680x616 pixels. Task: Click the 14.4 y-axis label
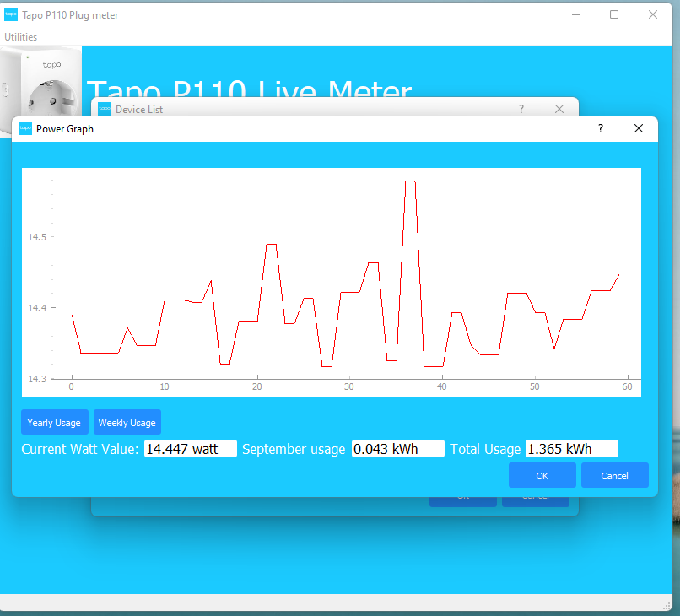click(x=37, y=308)
